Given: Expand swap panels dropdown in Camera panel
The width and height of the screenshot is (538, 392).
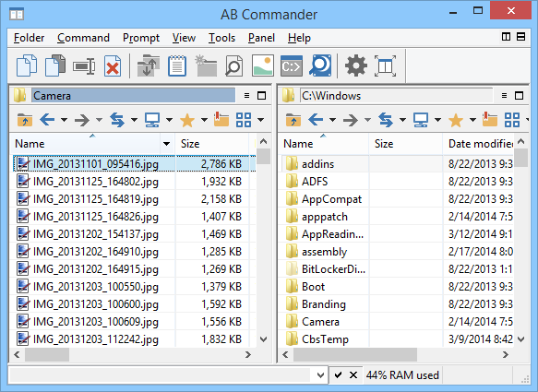Looking at the screenshot, I should (x=134, y=120).
